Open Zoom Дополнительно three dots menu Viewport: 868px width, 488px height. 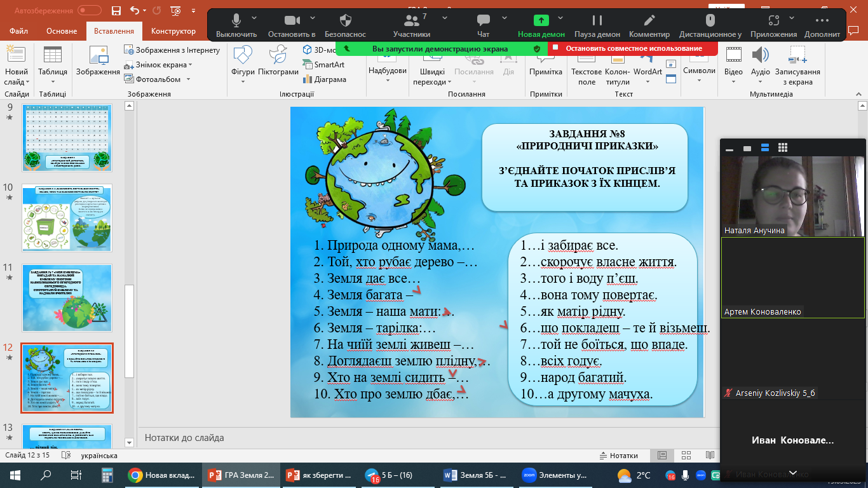tap(822, 25)
